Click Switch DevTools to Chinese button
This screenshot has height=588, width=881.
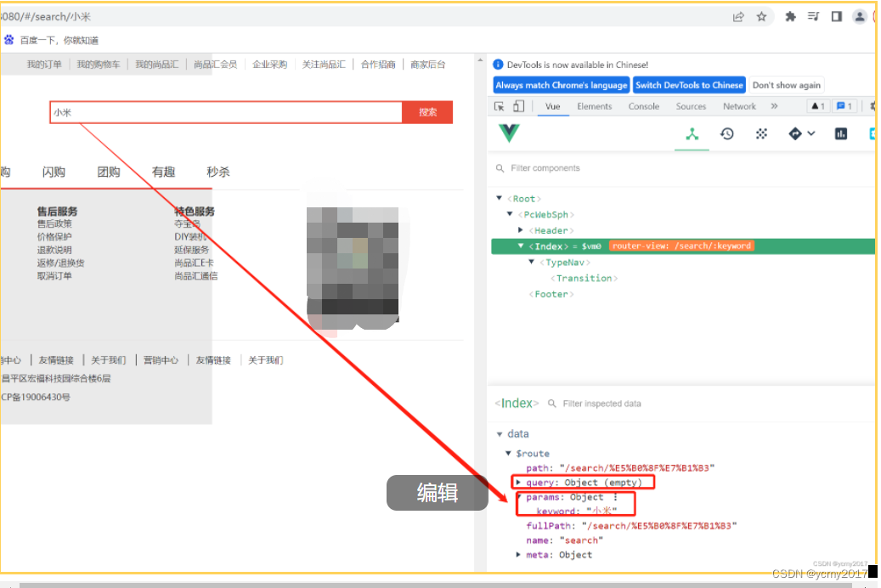689,85
